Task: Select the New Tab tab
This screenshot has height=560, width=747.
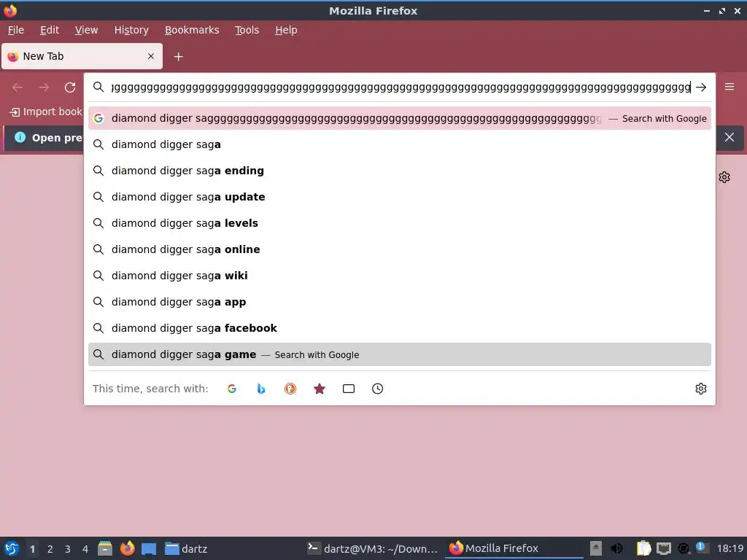Action: coord(82,56)
